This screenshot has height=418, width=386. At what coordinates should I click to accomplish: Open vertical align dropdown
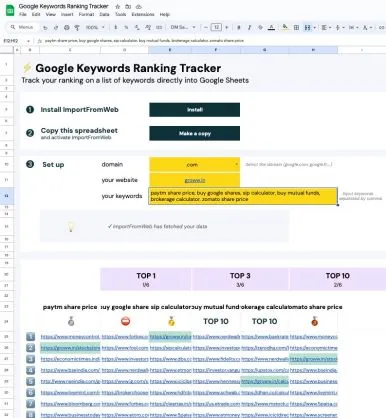[x=339, y=27]
